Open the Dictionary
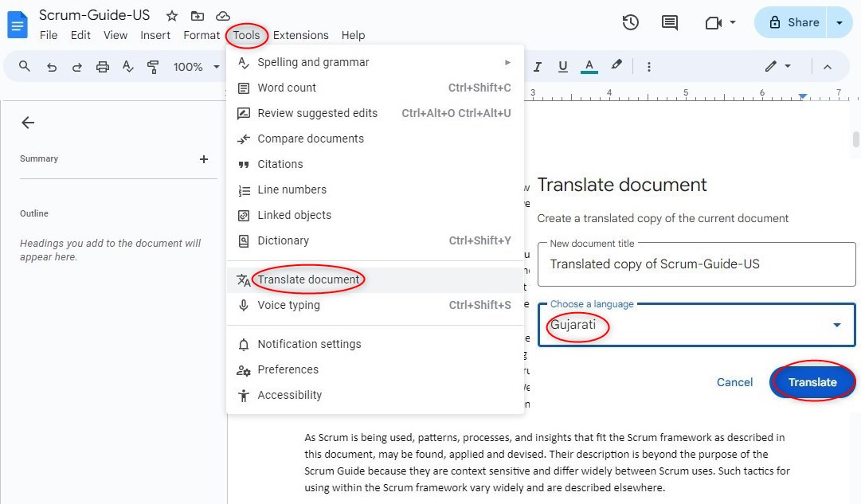 pos(375,240)
